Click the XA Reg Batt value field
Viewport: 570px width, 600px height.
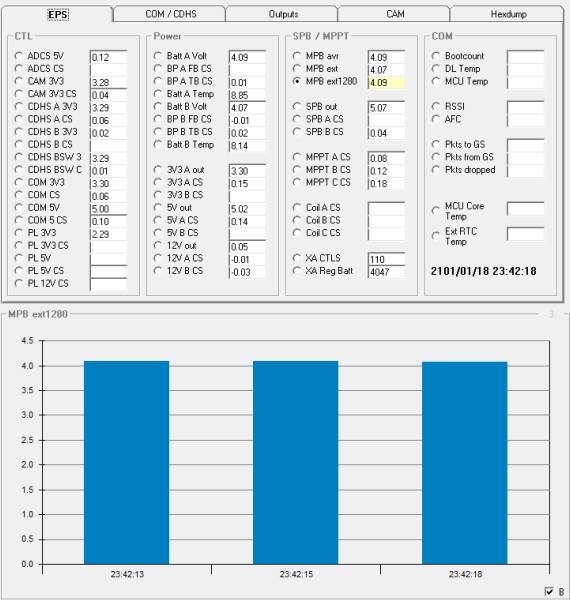point(386,272)
